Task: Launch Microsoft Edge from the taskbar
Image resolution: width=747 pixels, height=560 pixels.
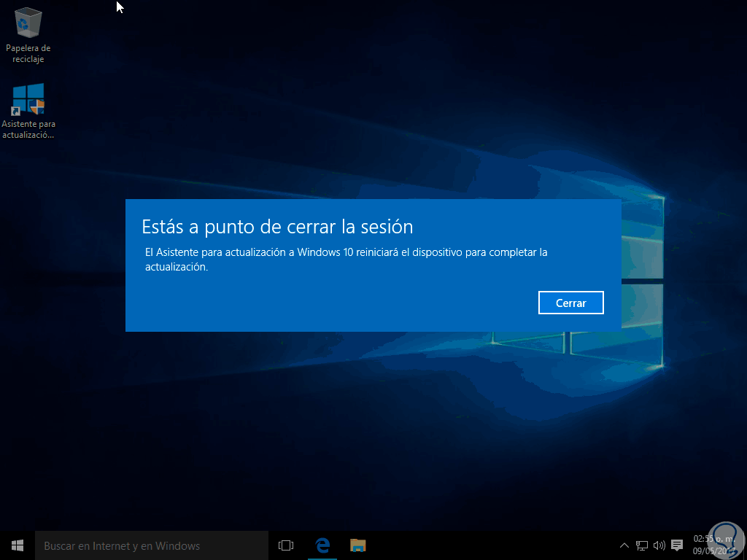Action: click(322, 545)
